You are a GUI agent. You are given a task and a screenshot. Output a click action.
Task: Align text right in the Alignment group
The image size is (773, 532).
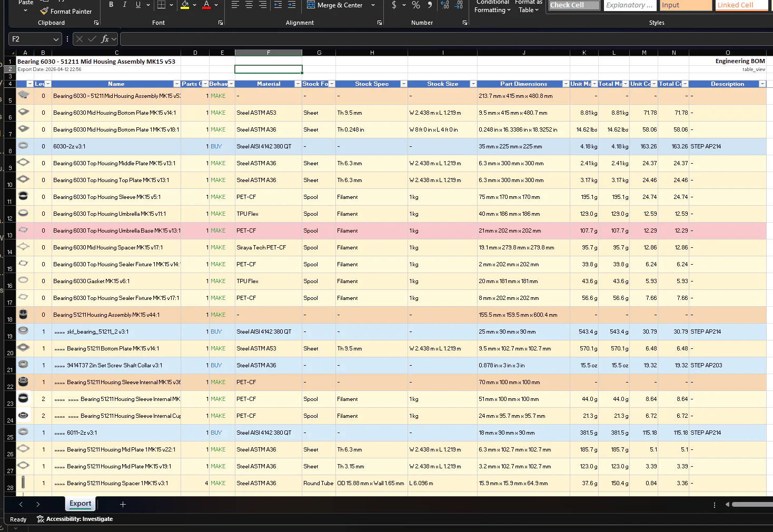[262, 5]
